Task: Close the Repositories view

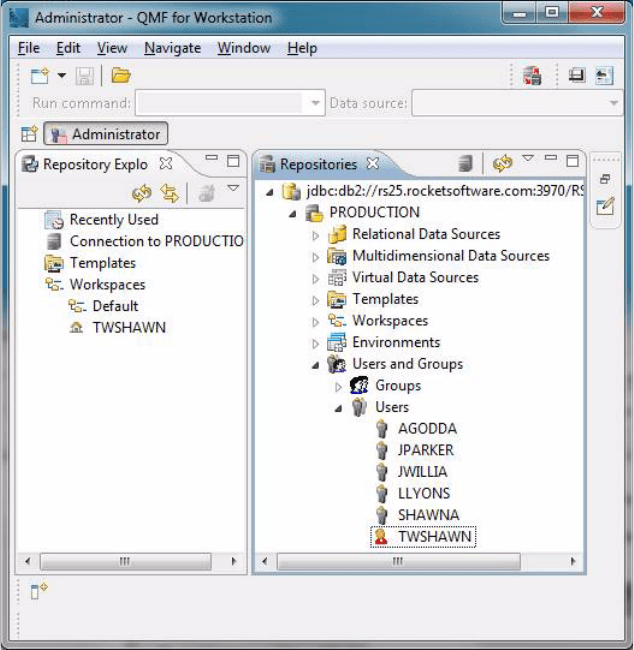Action: 373,163
